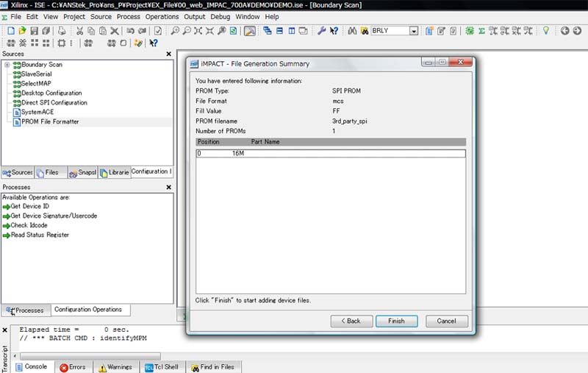Click the Back button in iMPACT dialog
This screenshot has height=373, width=588.
point(351,322)
